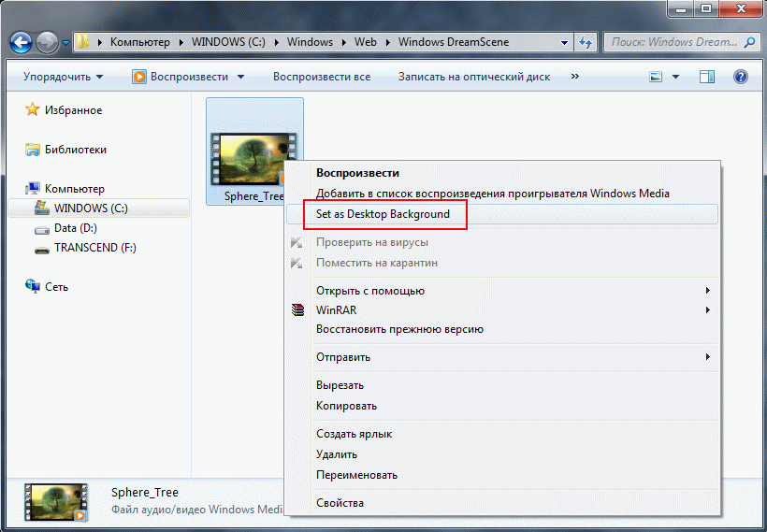
Task: Click the search field Поиск: Windows Dream
Action: (x=674, y=42)
